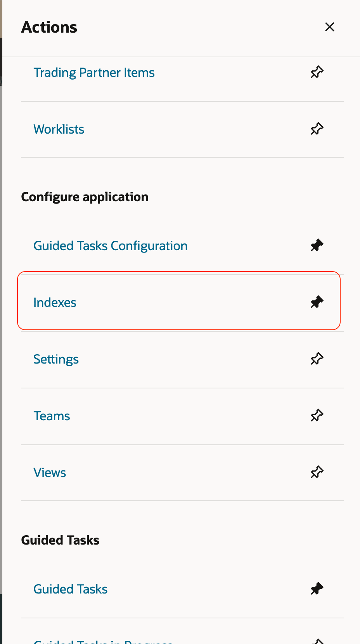
Task: Toggle pinned state of Indexes
Action: click(316, 302)
